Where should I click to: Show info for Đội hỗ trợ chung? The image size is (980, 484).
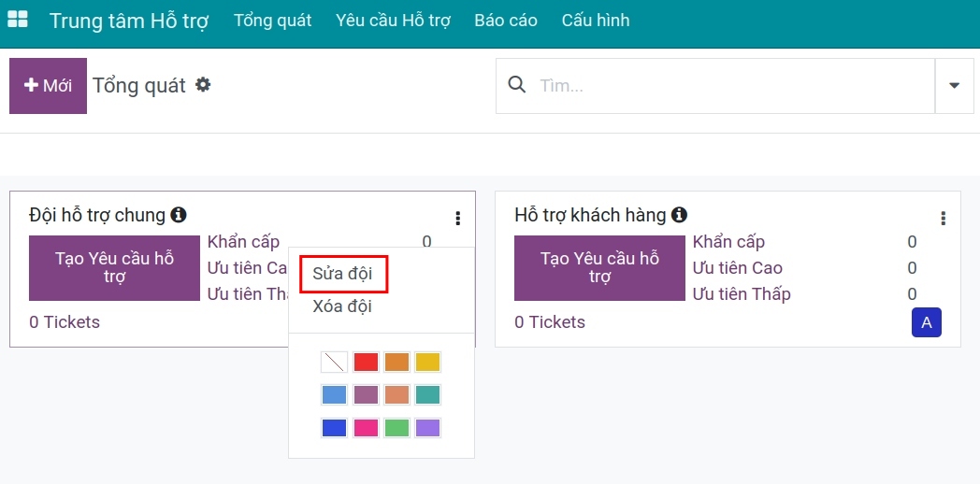coord(178,215)
